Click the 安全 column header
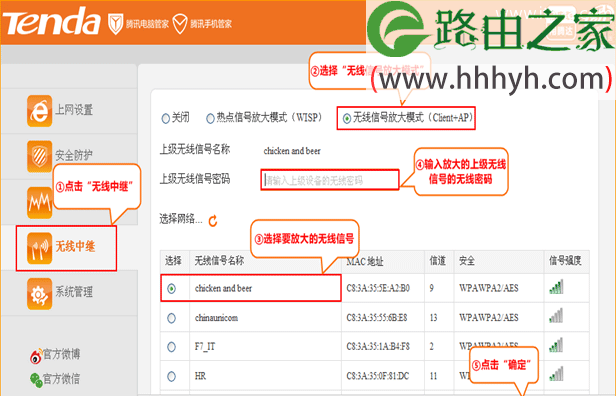 [467, 260]
